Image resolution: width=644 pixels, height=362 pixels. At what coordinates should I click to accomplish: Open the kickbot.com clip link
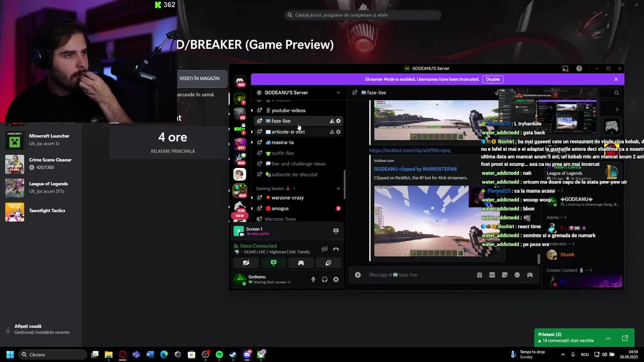[410, 150]
